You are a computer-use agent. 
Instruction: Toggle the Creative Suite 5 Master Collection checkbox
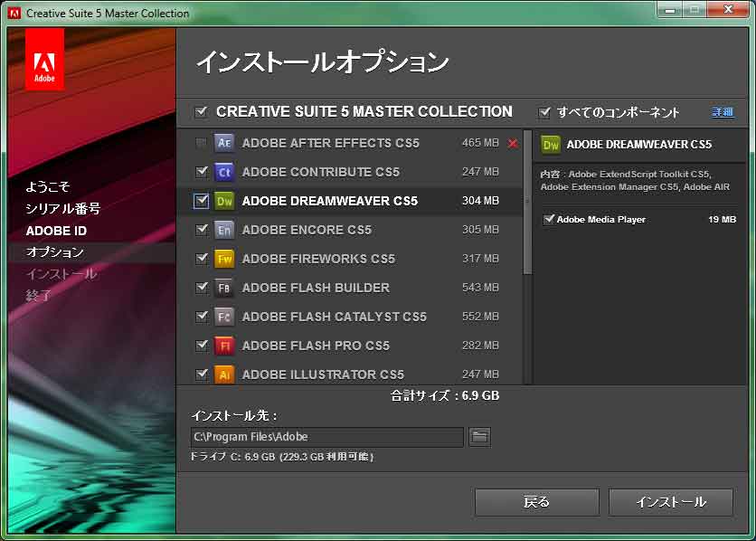(x=201, y=112)
